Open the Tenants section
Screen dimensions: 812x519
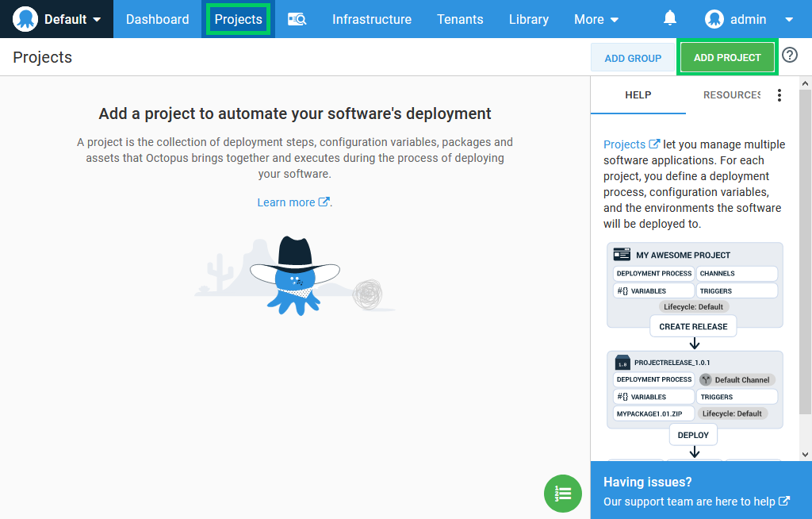pyautogui.click(x=460, y=19)
